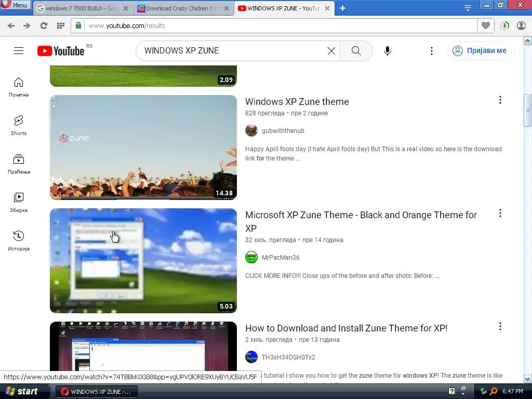
Task: Open Microsoft XP Zune Theme title link
Action: click(361, 221)
